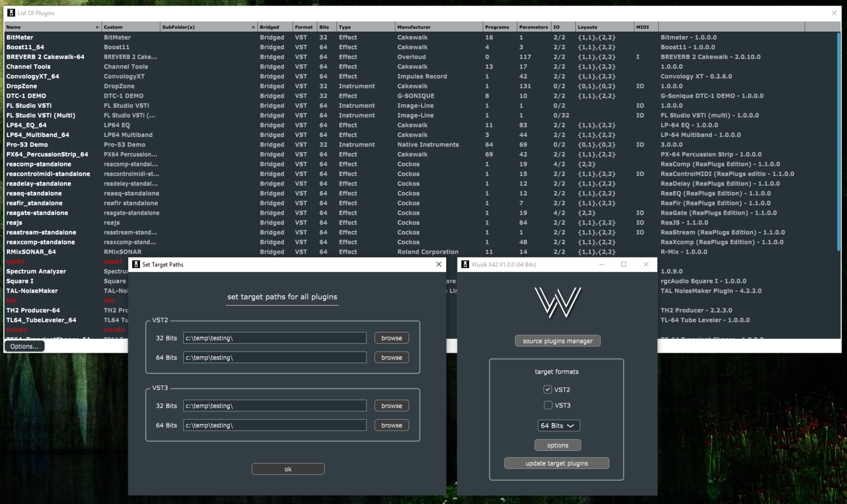Select the DTC-1 DEMO plugin row
This screenshot has height=504, width=847.
(421, 96)
